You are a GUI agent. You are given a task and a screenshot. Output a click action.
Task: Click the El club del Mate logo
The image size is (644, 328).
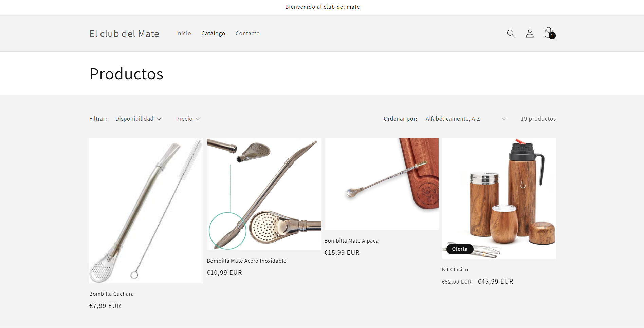point(124,34)
